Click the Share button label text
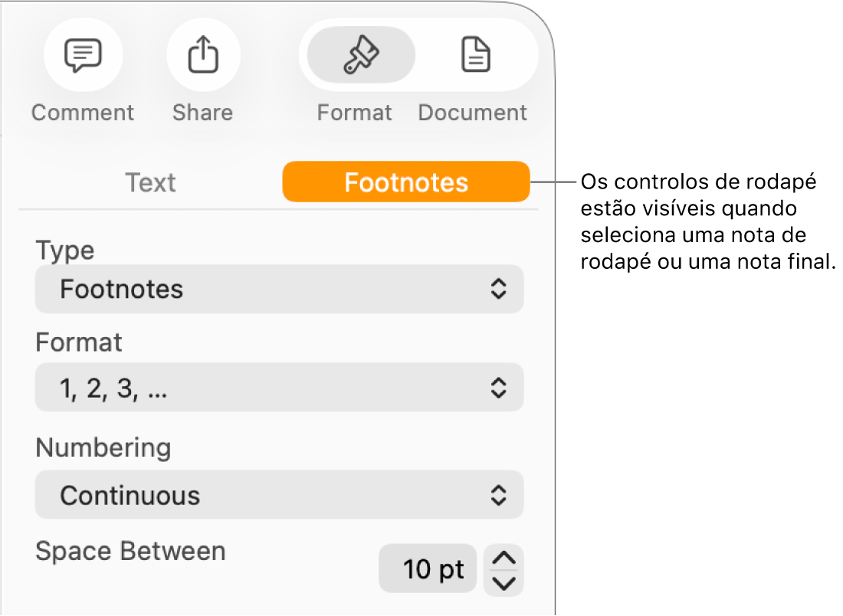This screenshot has width=843, height=616. [x=202, y=112]
